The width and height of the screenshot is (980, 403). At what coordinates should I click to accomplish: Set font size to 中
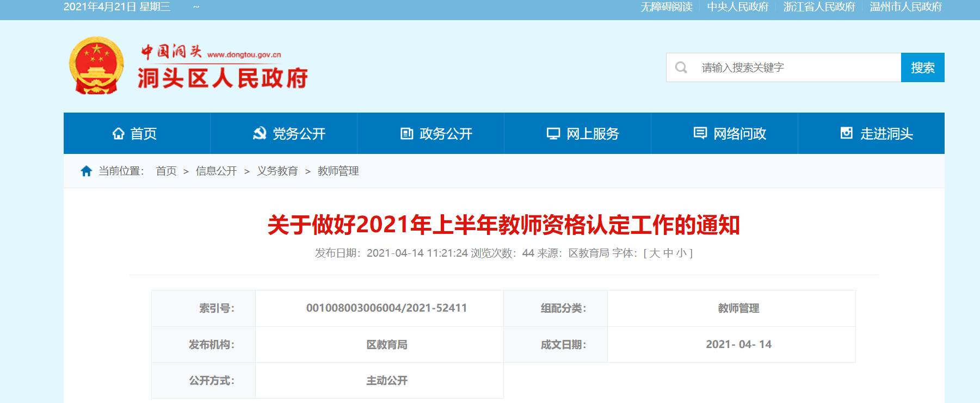click(668, 253)
